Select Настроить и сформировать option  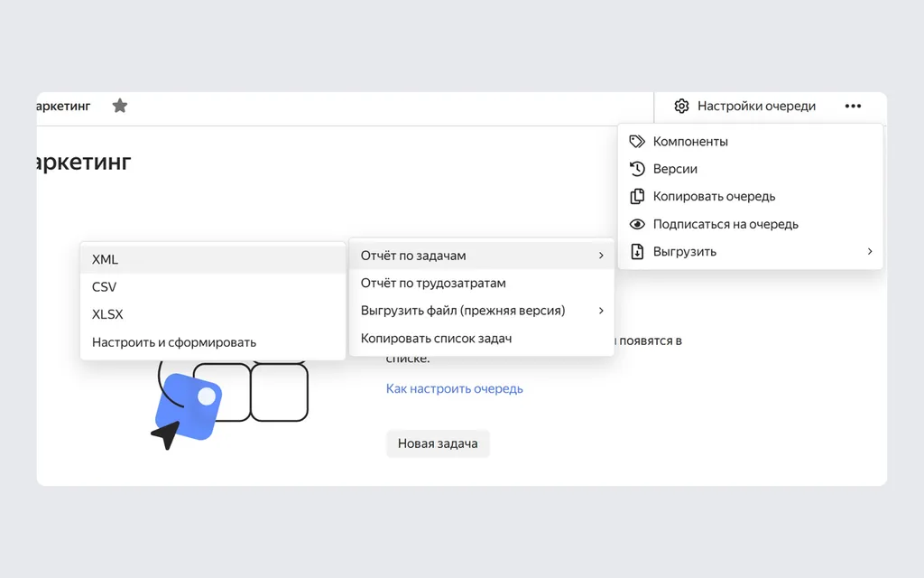point(213,342)
